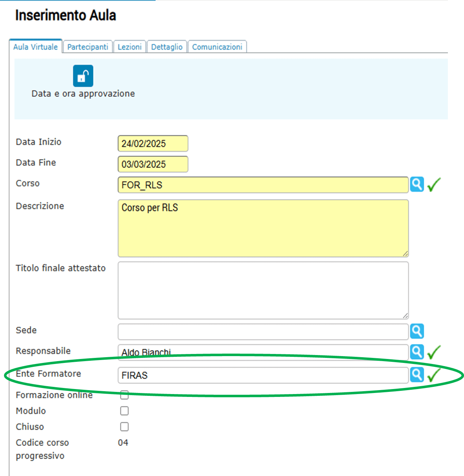Enable the Formazione online checkbox
Image resolution: width=464 pixels, height=476 pixels.
124,395
